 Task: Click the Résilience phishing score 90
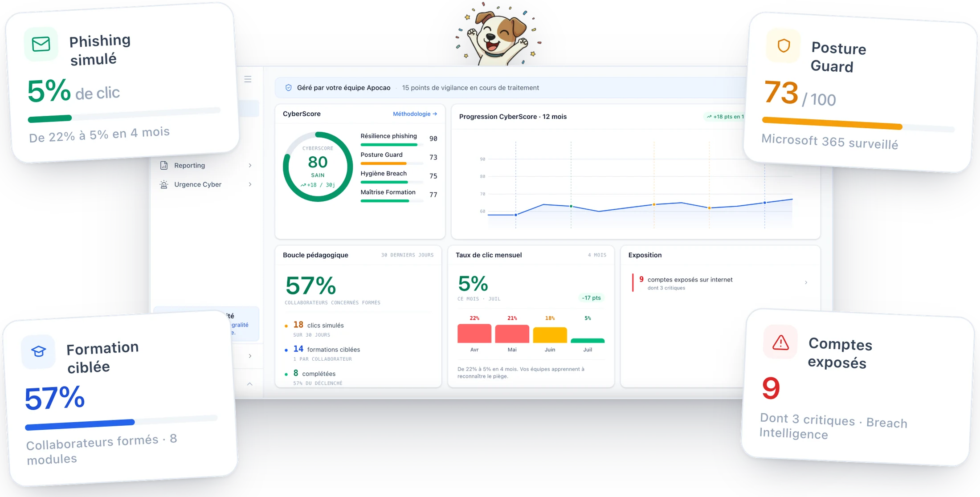[433, 139]
